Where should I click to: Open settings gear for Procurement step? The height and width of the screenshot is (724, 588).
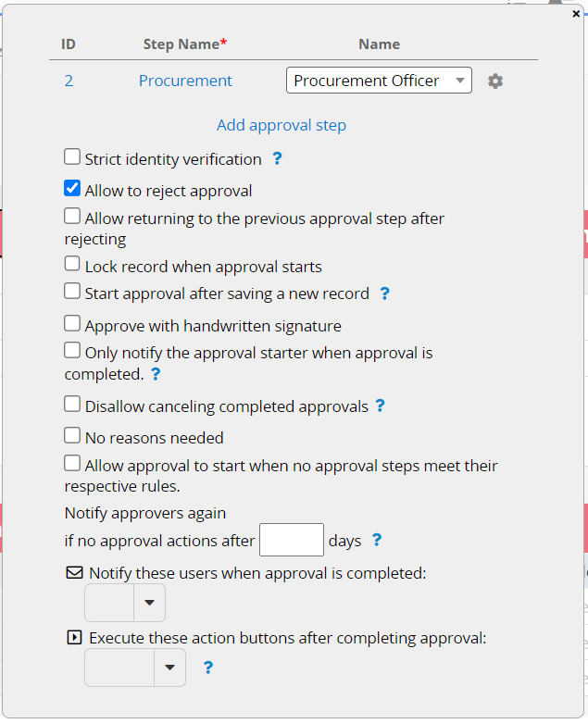(495, 81)
